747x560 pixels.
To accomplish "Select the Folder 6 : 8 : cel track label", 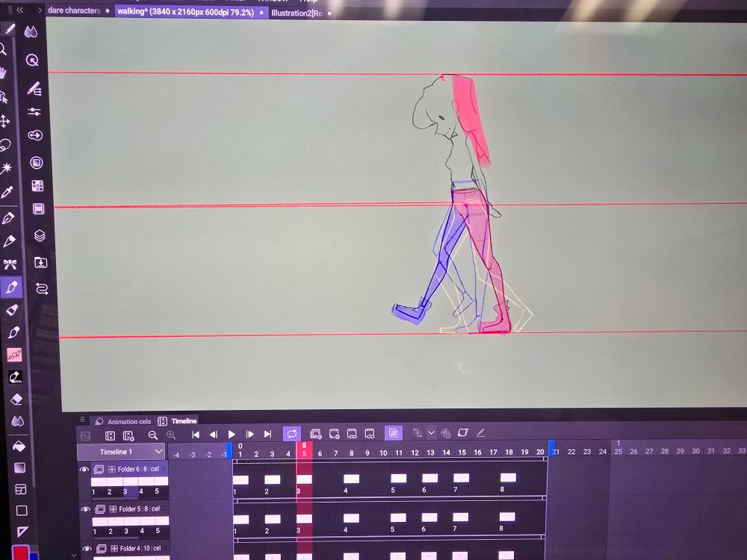I will [138, 469].
